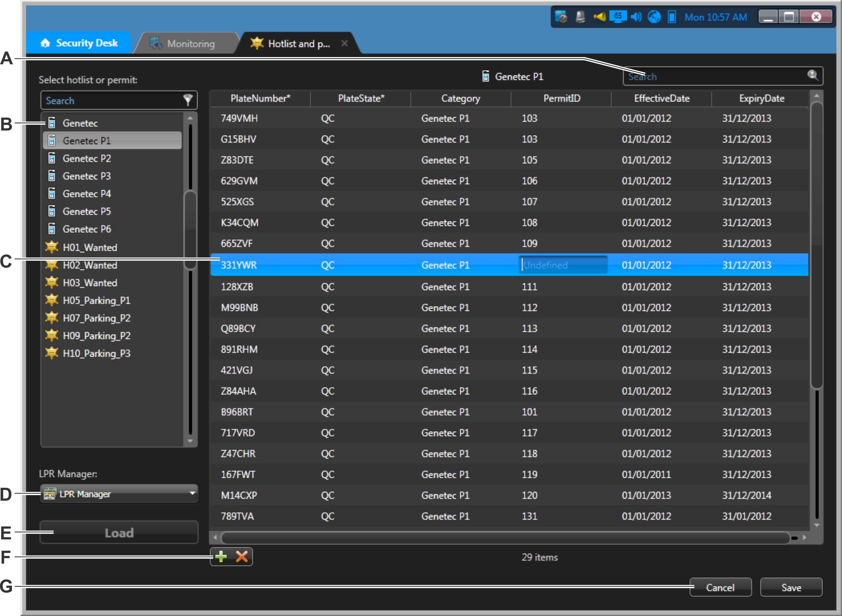The width and height of the screenshot is (842, 616).
Task: Click the home icon on the Security Desk tab
Action: (x=45, y=43)
